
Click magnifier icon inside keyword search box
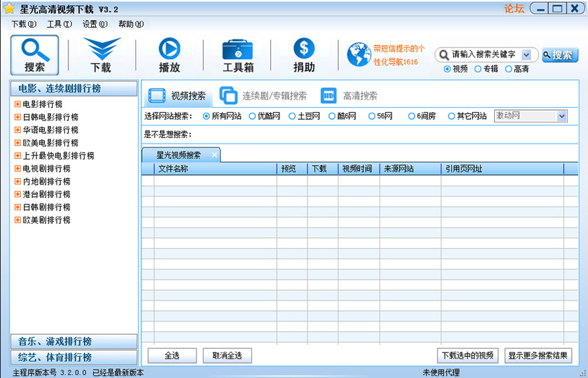point(444,55)
